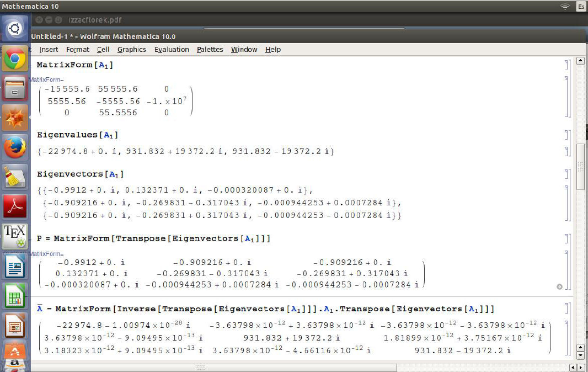
Task: Click the Format menu item
Action: pyautogui.click(x=77, y=49)
